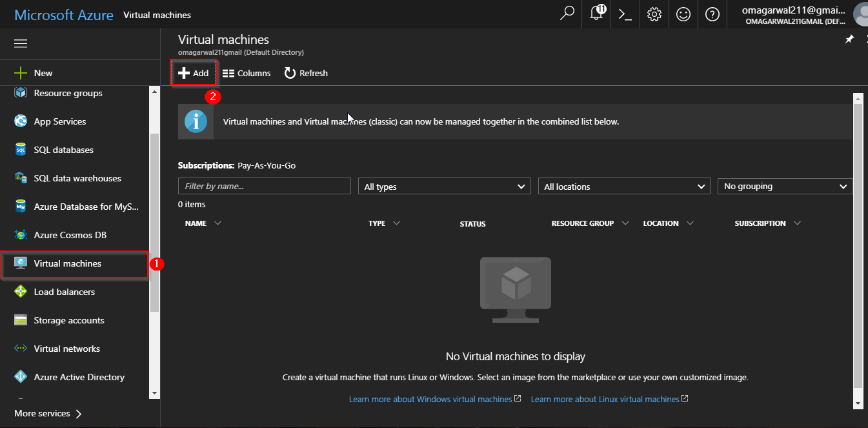Click the Microsoft Azure logo text

[x=64, y=15]
